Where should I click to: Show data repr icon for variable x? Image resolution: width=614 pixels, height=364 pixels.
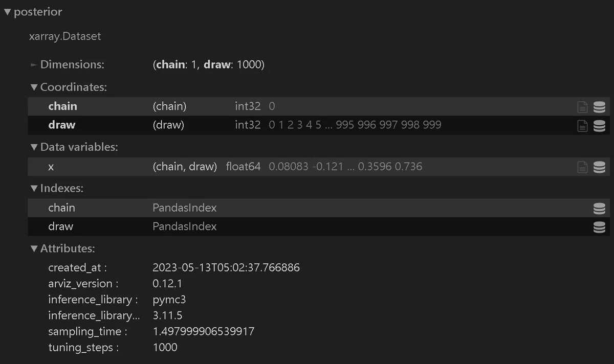[x=599, y=167]
